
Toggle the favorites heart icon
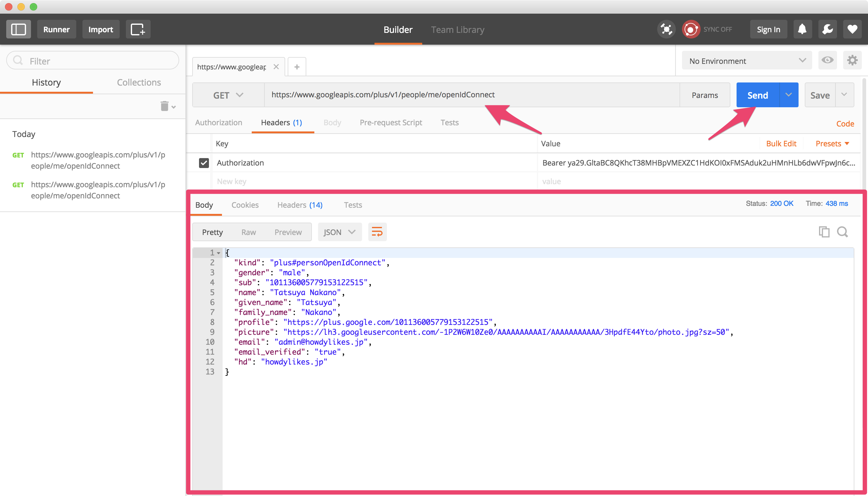852,29
